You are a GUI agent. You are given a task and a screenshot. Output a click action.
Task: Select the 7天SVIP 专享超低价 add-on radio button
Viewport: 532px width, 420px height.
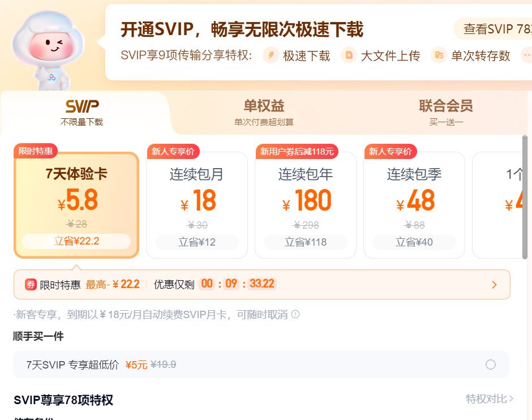(x=490, y=365)
